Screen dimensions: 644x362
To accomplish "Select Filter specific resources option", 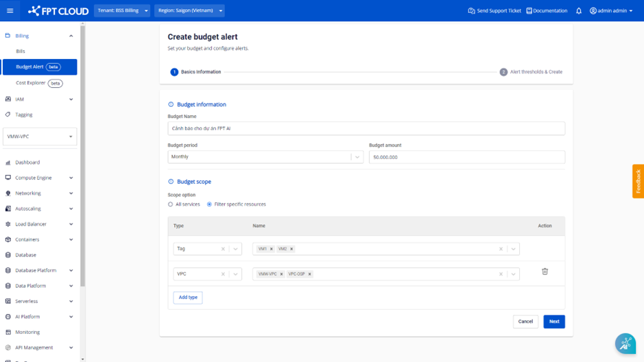I will (210, 204).
